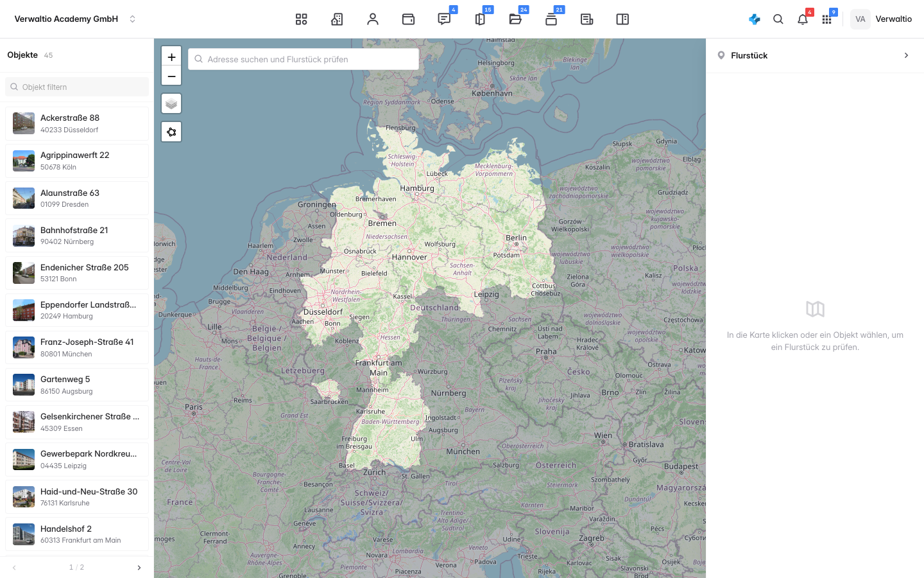Click the Objekt filtern input field
924x578 pixels.
(x=77, y=87)
